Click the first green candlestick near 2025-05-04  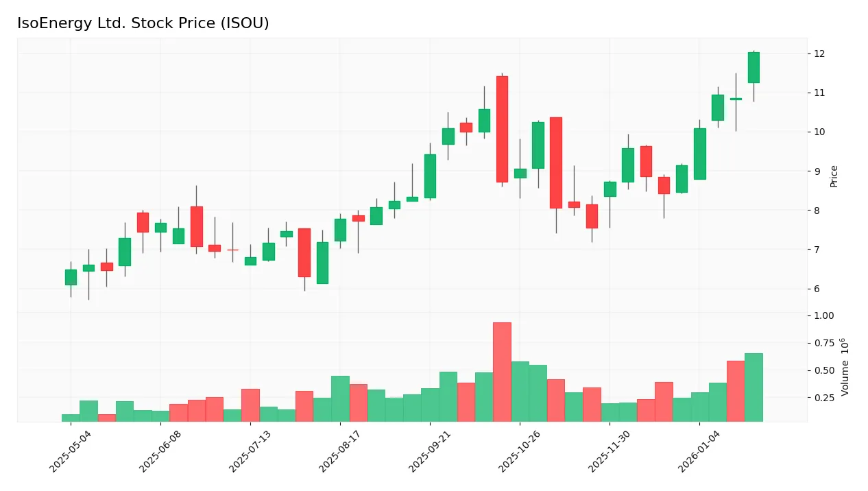coord(71,276)
